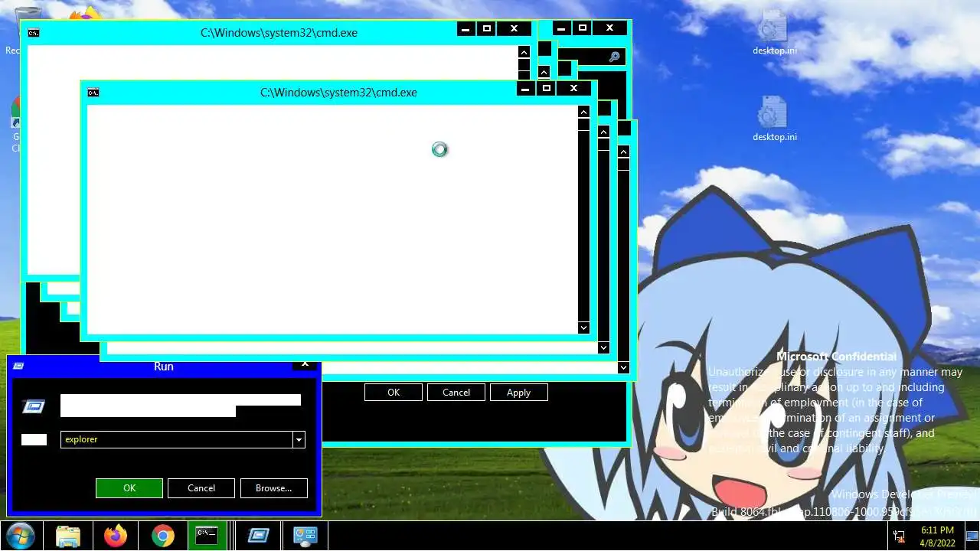Click Cancel in the Run dialog
This screenshot has width=980, height=551.
201,488
